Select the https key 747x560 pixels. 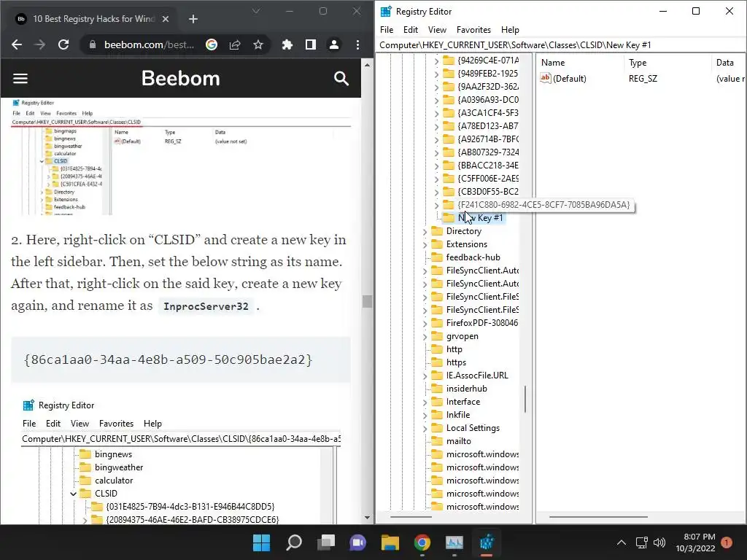click(456, 362)
